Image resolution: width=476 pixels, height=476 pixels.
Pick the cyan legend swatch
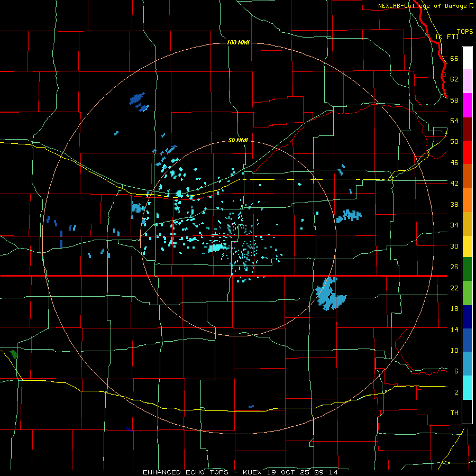(467, 388)
